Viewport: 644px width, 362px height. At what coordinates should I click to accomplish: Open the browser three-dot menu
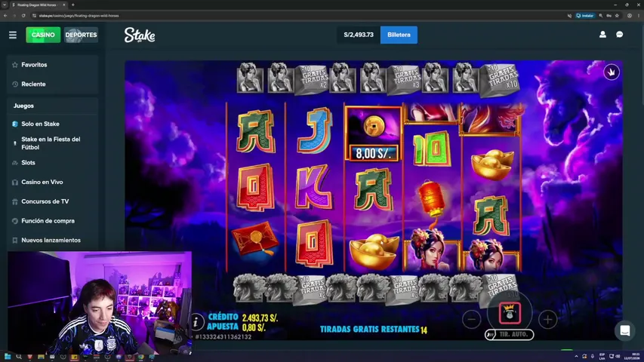[x=639, y=16]
